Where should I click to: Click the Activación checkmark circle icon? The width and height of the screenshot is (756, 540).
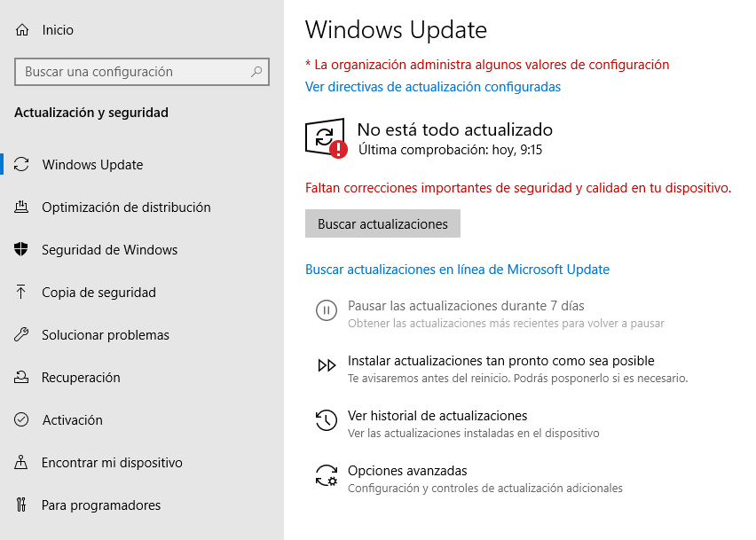[22, 420]
